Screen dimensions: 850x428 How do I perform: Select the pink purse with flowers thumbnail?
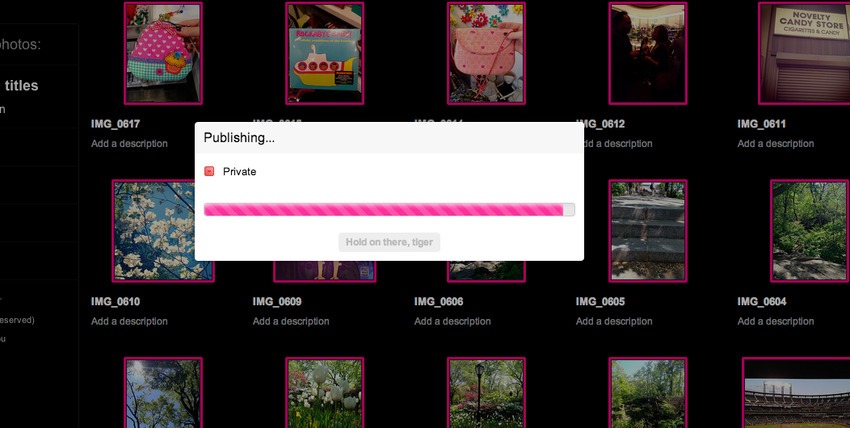pos(486,53)
